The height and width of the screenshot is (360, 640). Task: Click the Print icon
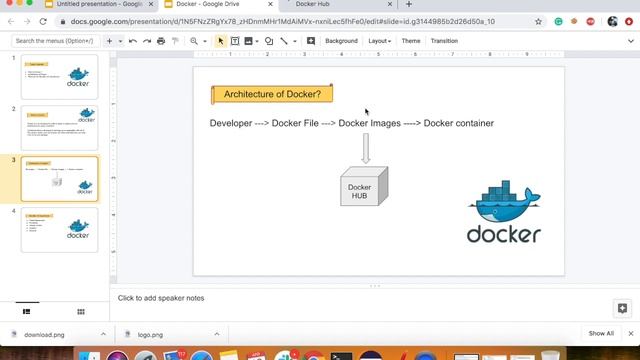pyautogui.click(x=161, y=41)
